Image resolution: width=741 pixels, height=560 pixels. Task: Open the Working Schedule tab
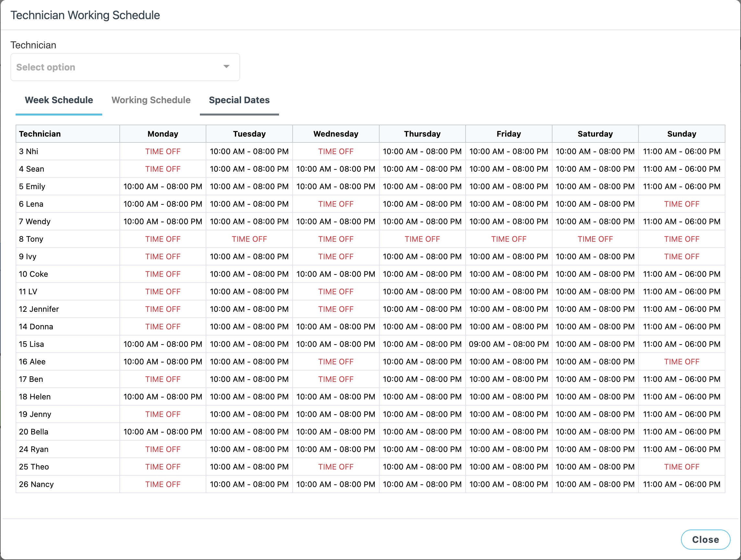pyautogui.click(x=151, y=100)
